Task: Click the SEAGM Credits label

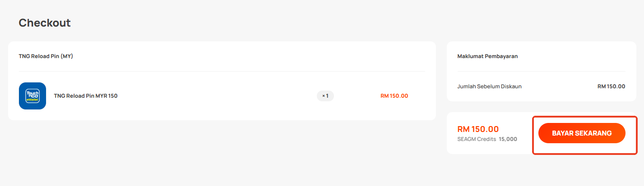Action: [477, 139]
